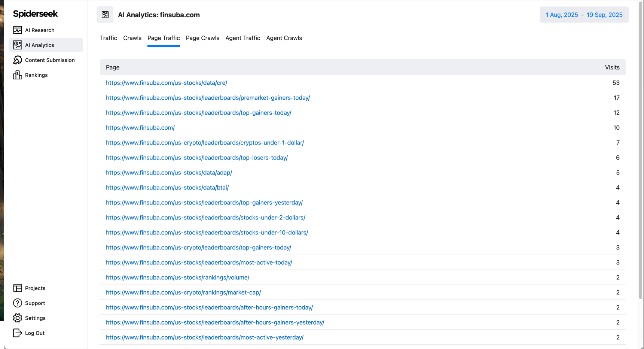
Task: Open us-crypto top-gainers-today link
Action: (x=199, y=248)
